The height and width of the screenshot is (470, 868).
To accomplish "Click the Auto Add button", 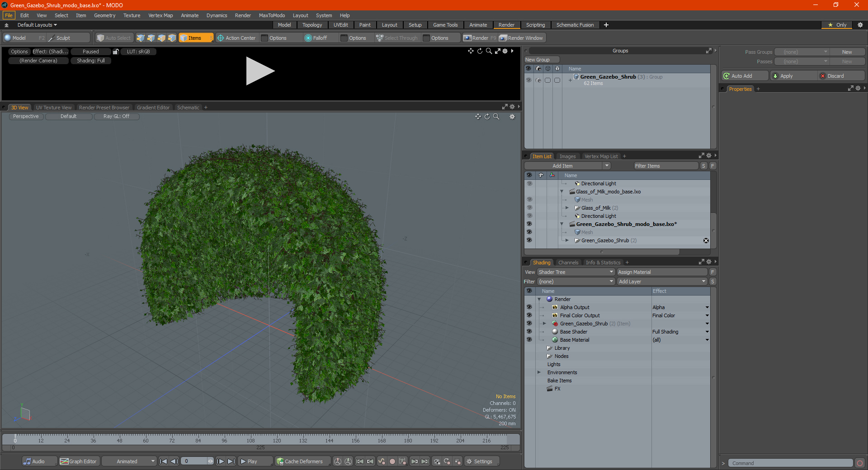I will tap(745, 76).
